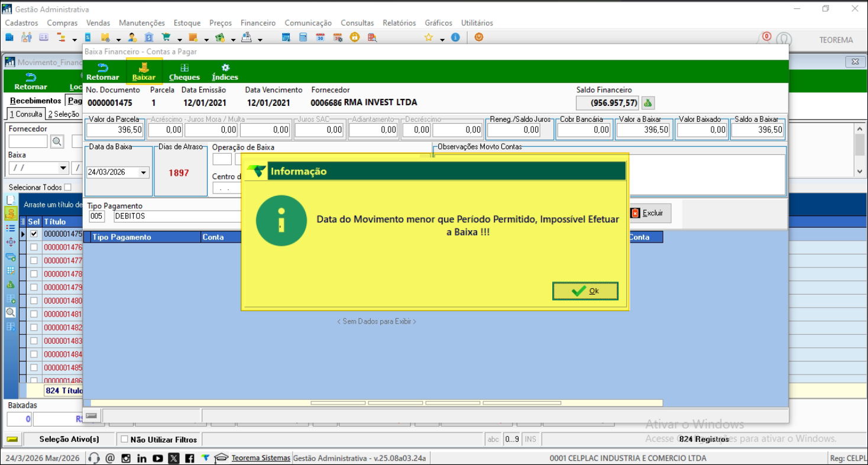Screen dimensions: 868x465
Task: Toggle the Selecionar Todos checkbox
Action: (x=67, y=188)
